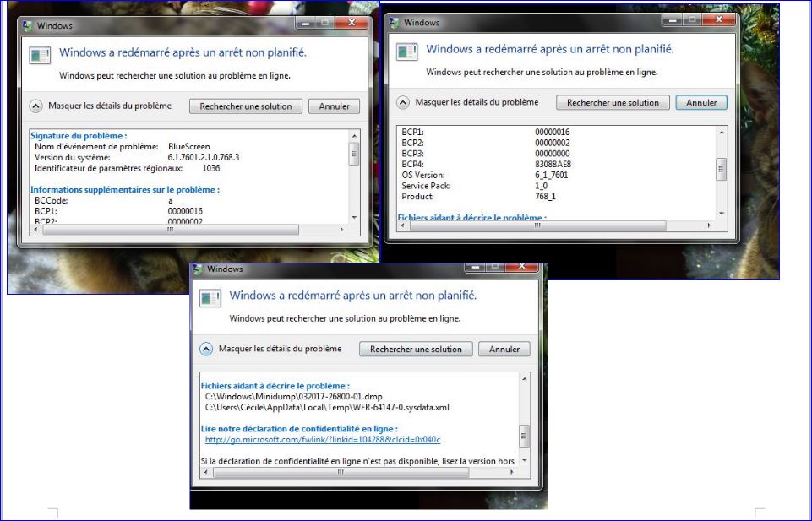
Task: Collapse details in the Signature du problème dialog
Action: [35, 106]
